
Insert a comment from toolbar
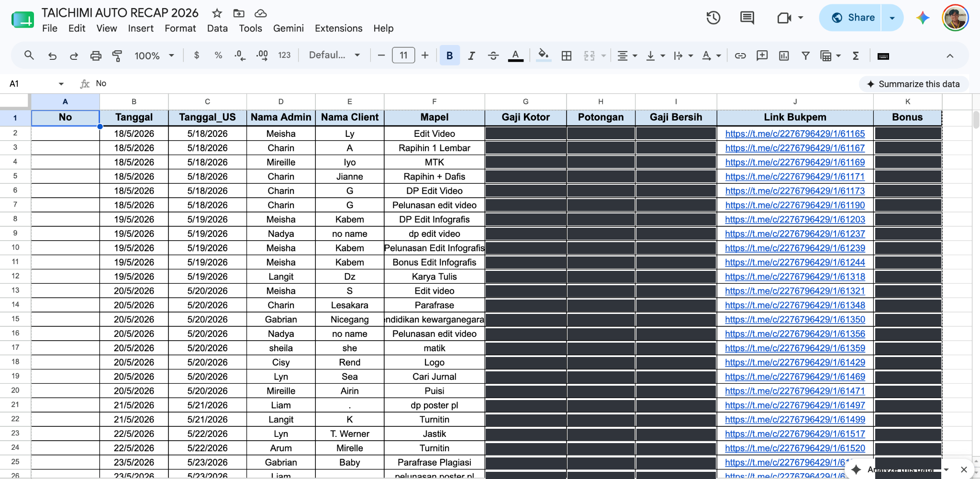pyautogui.click(x=762, y=56)
